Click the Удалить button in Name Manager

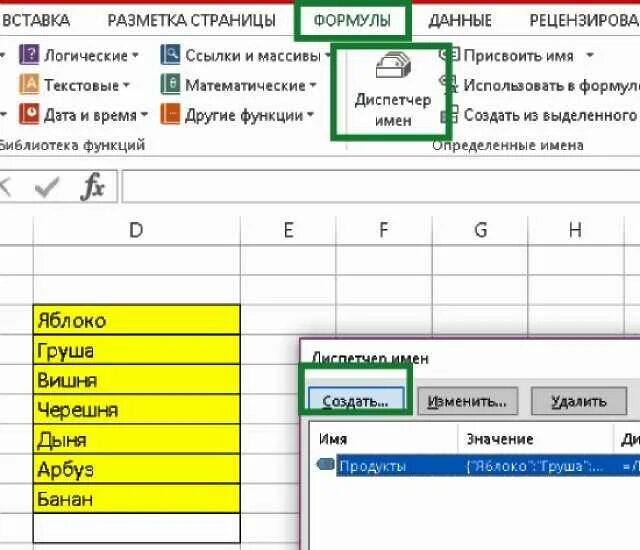point(579,401)
